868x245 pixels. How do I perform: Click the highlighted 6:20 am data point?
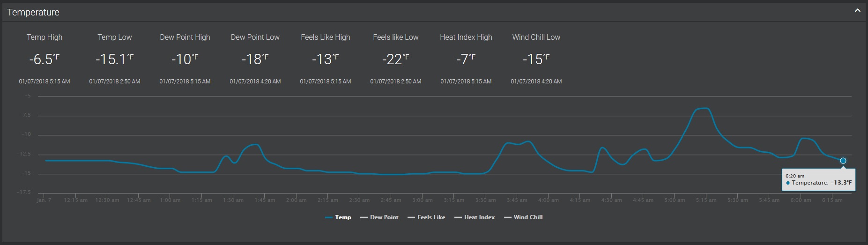tap(843, 161)
